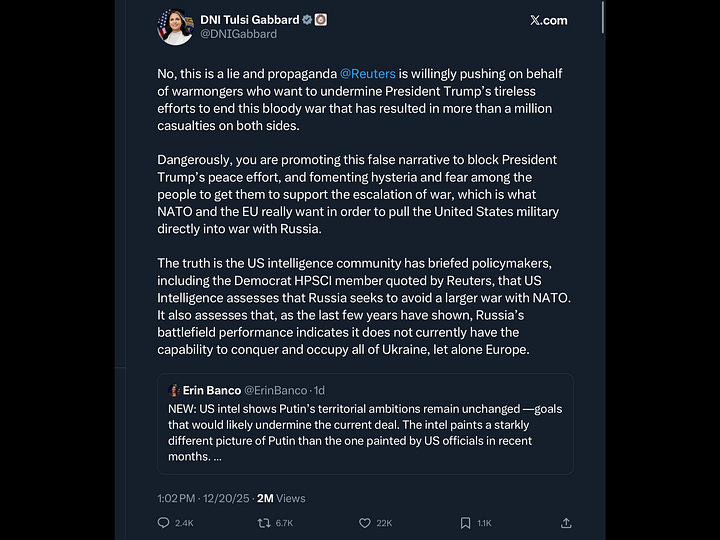The image size is (720, 540).
Task: Click the @DNIGabbard handle
Action: point(239,34)
